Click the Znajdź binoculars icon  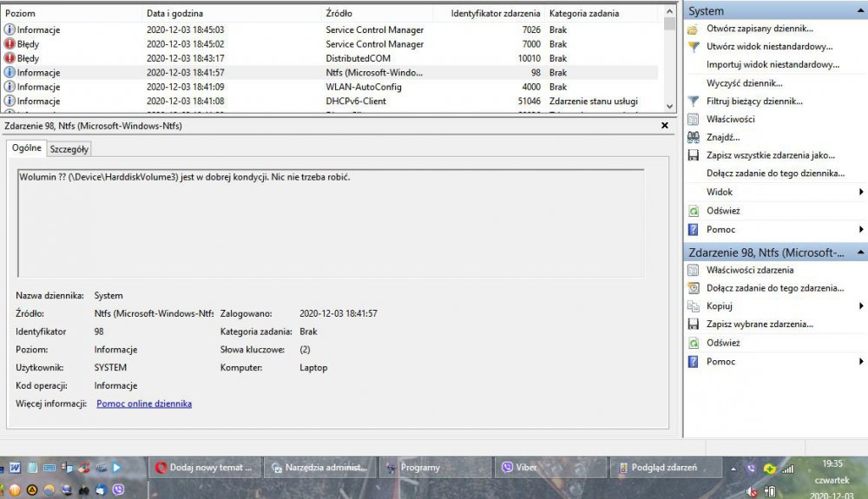(x=693, y=137)
